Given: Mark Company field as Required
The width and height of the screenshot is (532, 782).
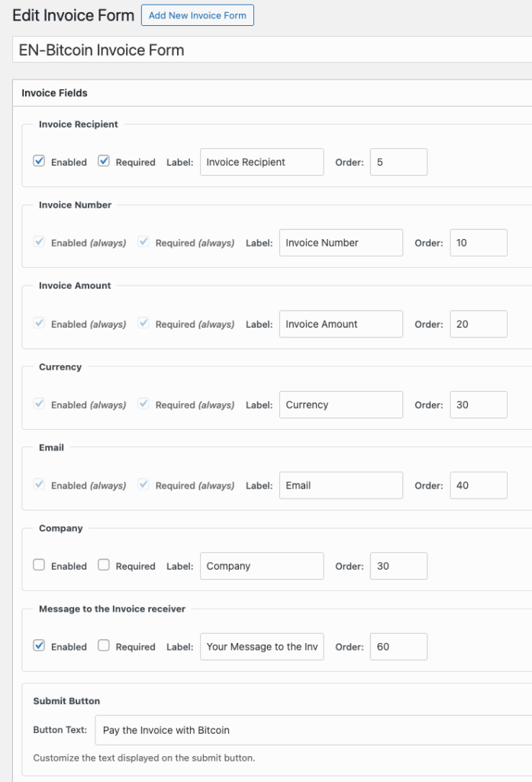Looking at the screenshot, I should click(104, 565).
